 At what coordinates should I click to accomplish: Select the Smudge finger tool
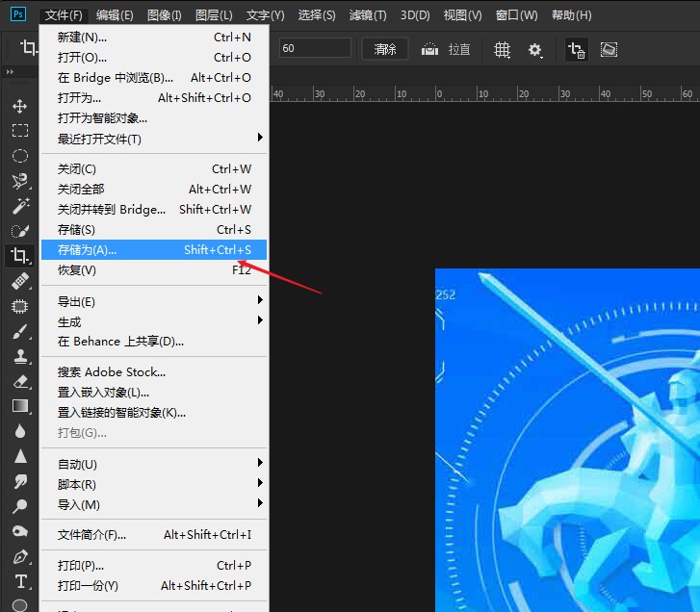[20, 481]
